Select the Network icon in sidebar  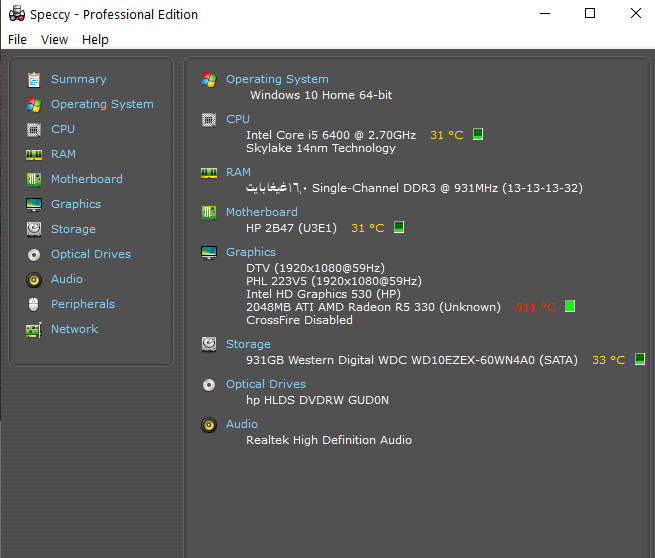[x=34, y=329]
